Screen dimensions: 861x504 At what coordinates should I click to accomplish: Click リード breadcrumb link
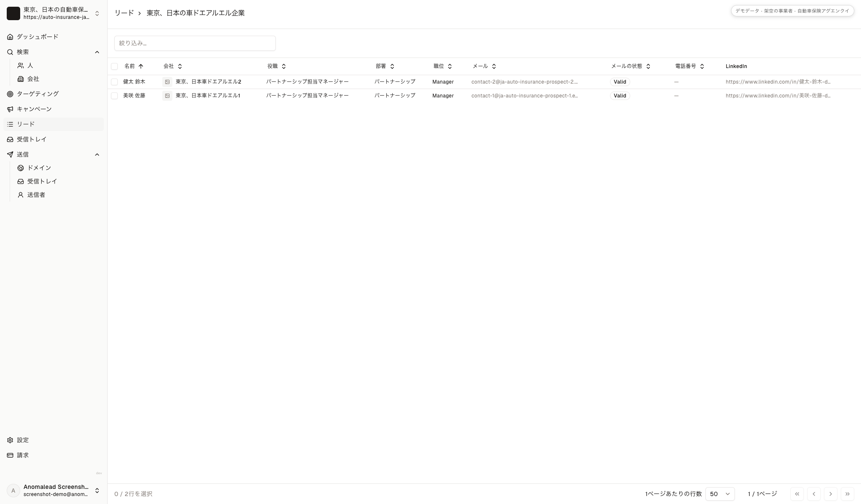[124, 13]
